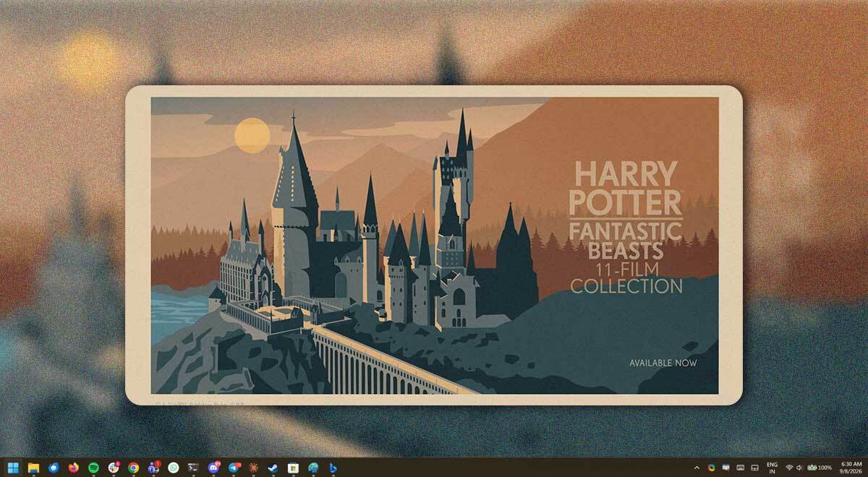Image resolution: width=868 pixels, height=477 pixels.
Task: Open Bing from the taskbar
Action: point(333,468)
